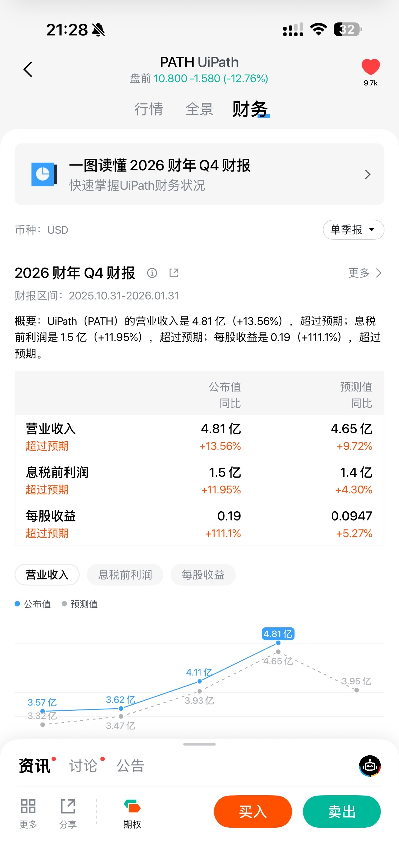The image size is (399, 868).
Task: Tap the 4.81亿 chart data point
Action: 278,643
